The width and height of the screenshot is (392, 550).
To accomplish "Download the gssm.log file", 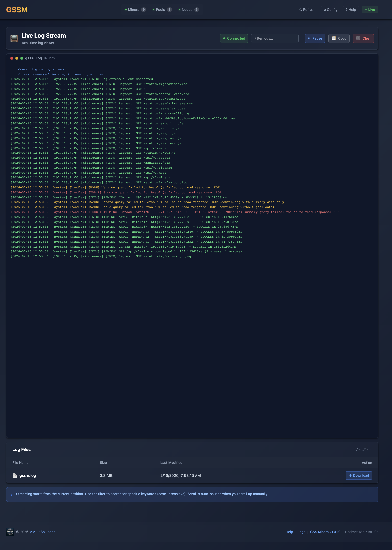I will [359, 475].
